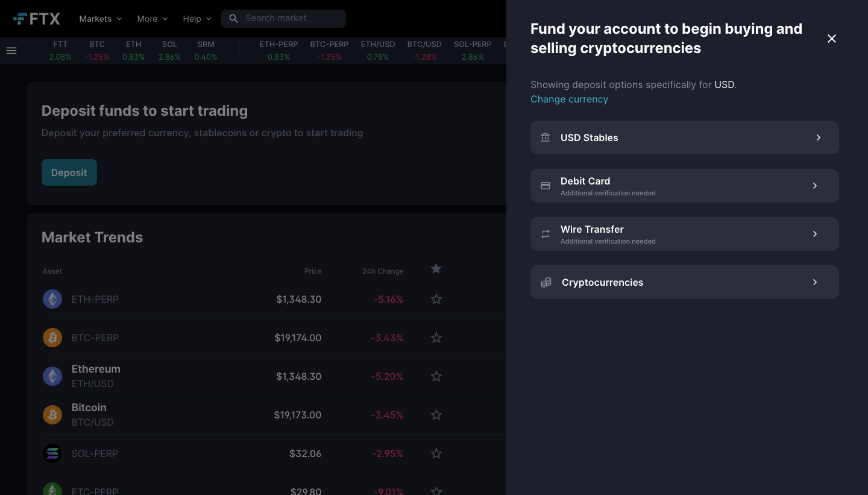Select BTC in the ticker bar
Screen dimensions: 868x495
(97, 51)
